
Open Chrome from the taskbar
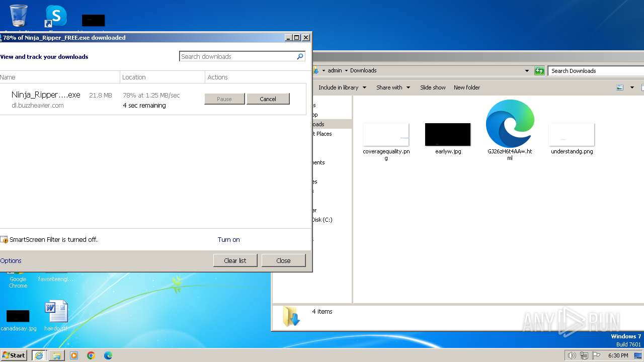click(91, 355)
